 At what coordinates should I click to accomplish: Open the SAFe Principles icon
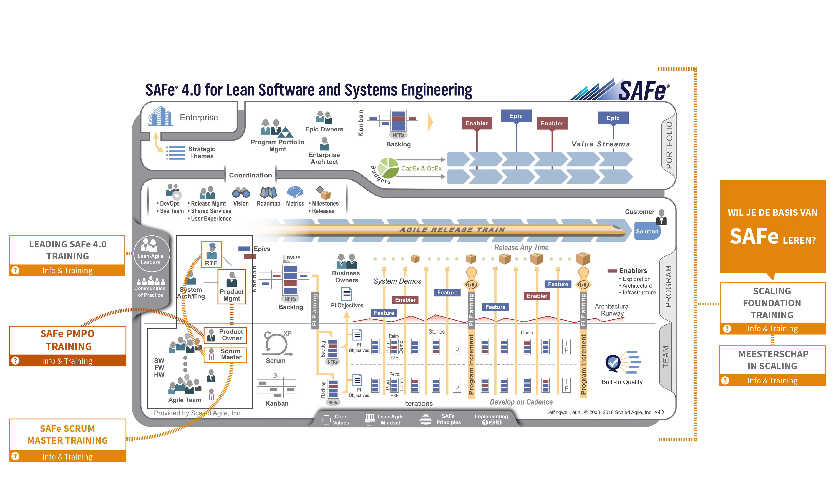425,419
